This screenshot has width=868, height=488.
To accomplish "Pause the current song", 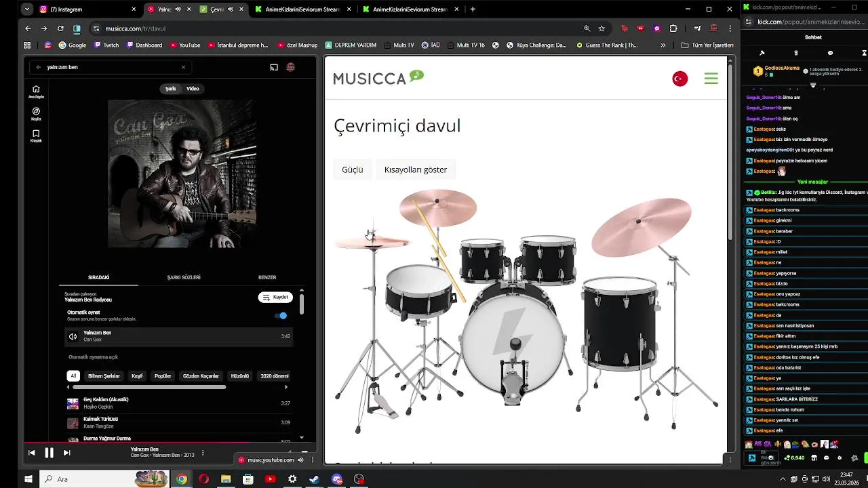I will [x=49, y=453].
